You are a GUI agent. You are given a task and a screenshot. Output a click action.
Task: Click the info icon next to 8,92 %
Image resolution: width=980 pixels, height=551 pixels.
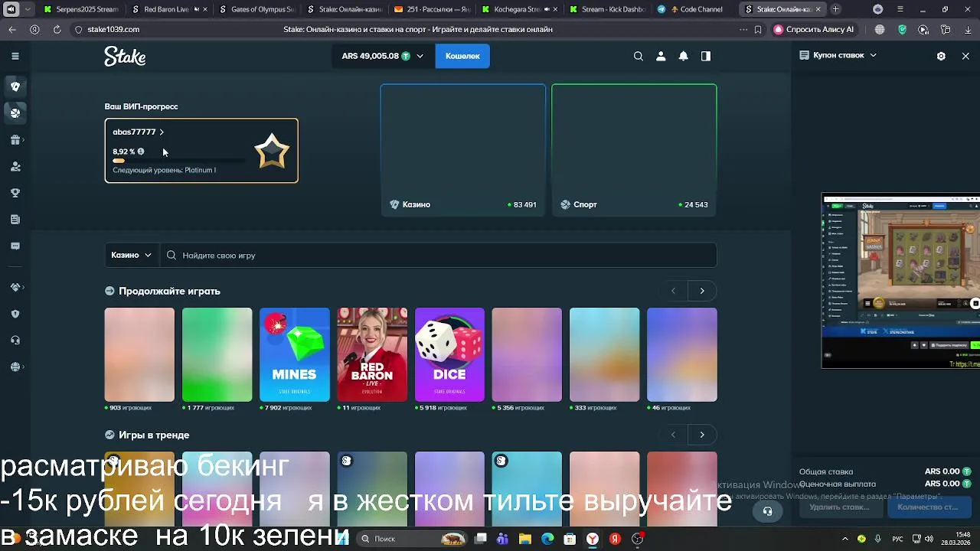pos(141,152)
